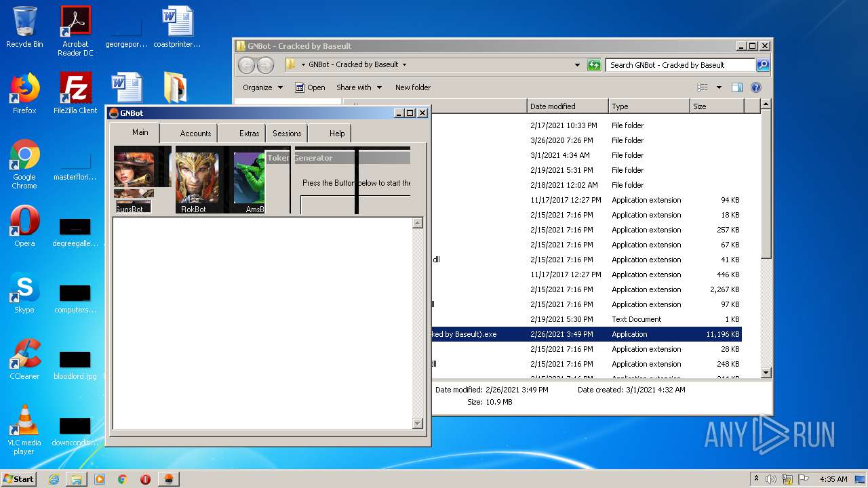Sort by Date modified column header
Image resolution: width=868 pixels, height=488 pixels.
(568, 106)
